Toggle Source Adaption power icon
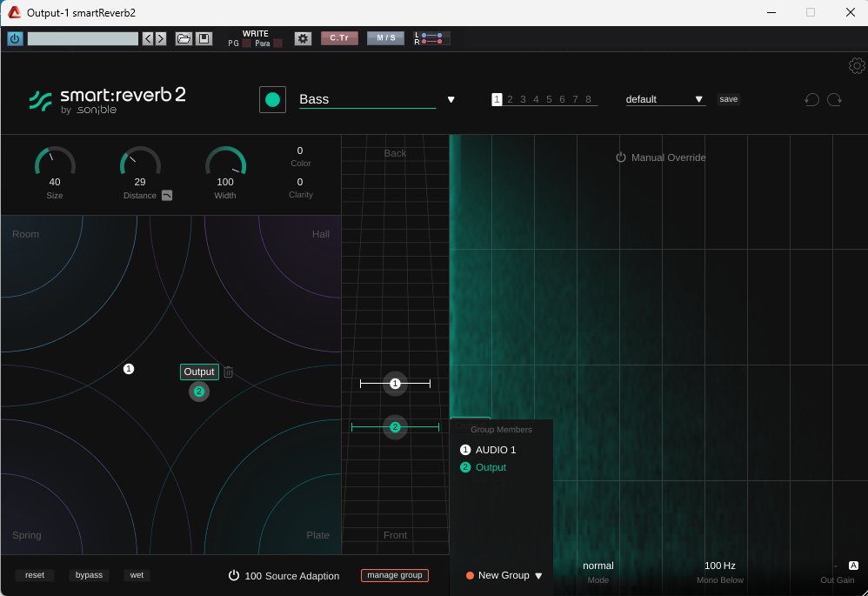Screen dimensions: 868x596 [x=234, y=575]
